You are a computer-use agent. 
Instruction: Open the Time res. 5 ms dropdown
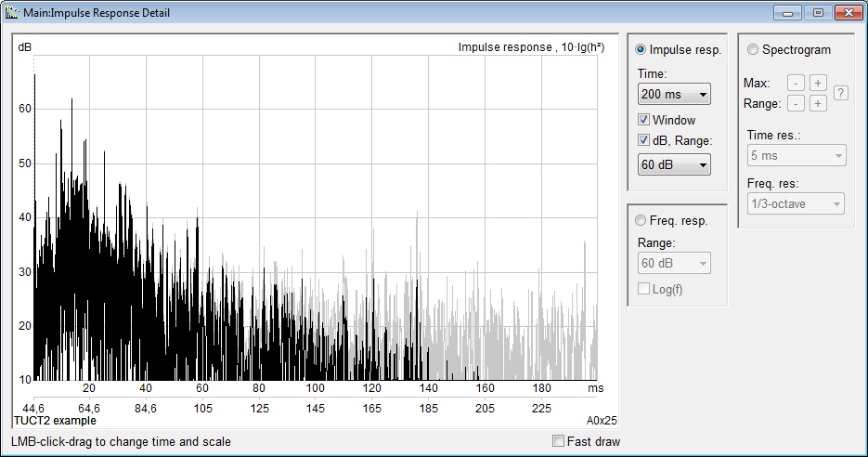tap(796, 156)
